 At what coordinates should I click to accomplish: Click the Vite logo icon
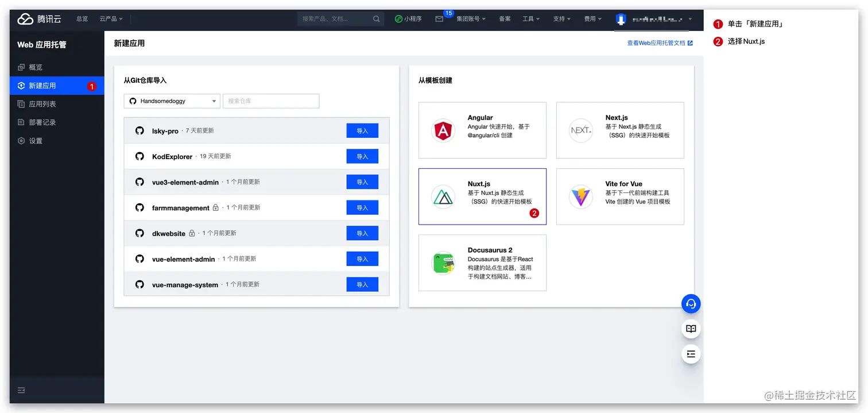(580, 197)
